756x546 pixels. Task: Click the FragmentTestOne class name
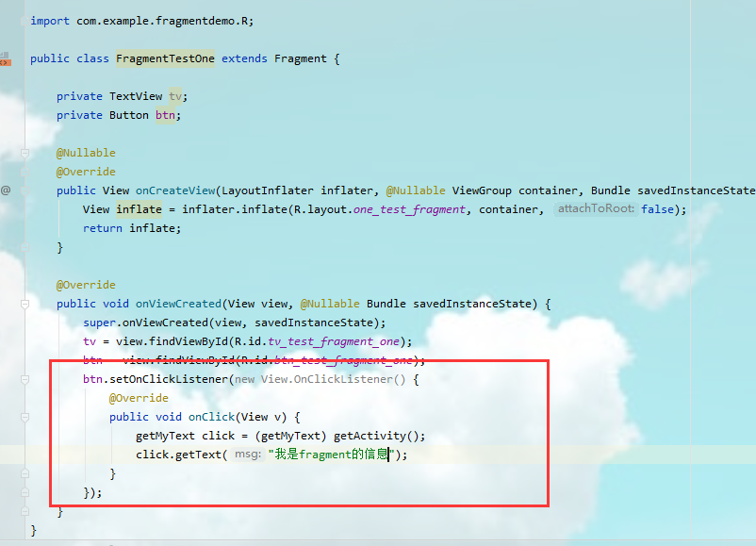(x=165, y=58)
